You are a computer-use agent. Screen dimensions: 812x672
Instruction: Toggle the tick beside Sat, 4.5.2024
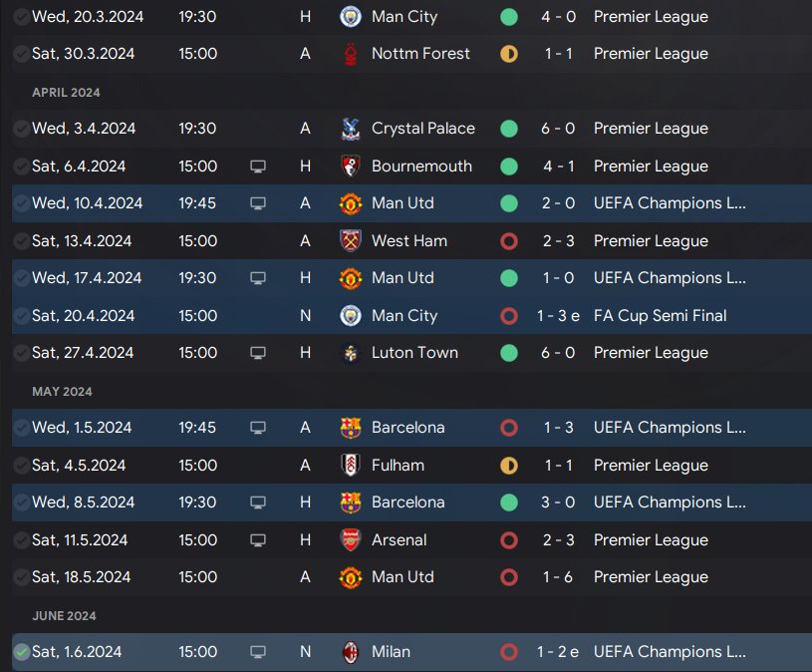coord(21,466)
